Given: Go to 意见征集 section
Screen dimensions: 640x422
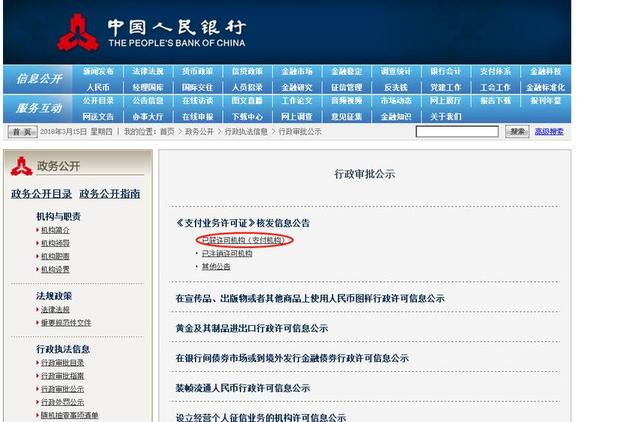Looking at the screenshot, I should [347, 117].
